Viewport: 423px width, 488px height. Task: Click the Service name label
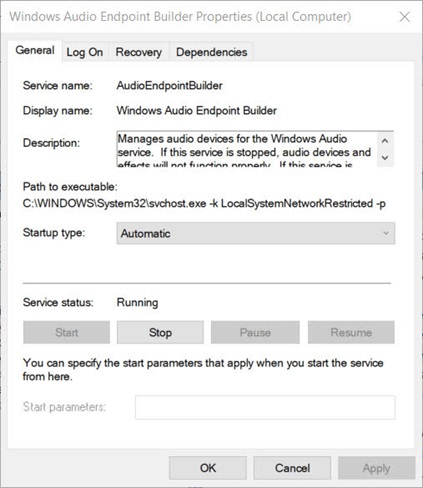58,86
